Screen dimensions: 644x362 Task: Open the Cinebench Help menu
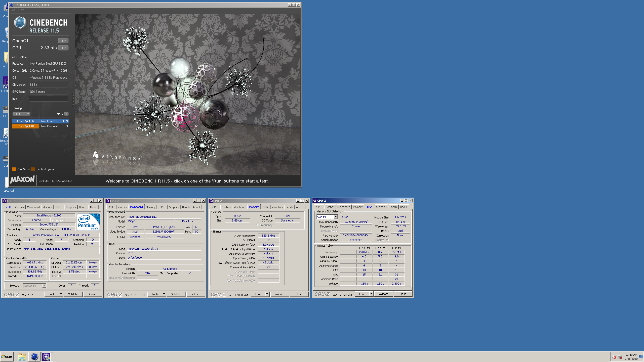pos(21,10)
